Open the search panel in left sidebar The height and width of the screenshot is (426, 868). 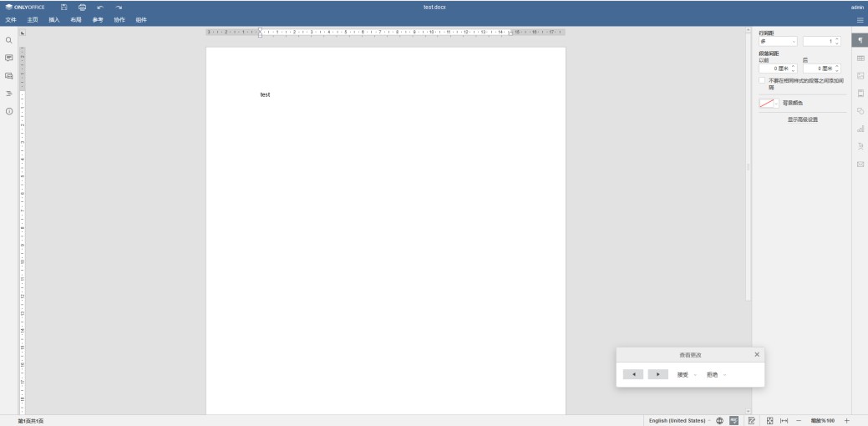[x=9, y=40]
